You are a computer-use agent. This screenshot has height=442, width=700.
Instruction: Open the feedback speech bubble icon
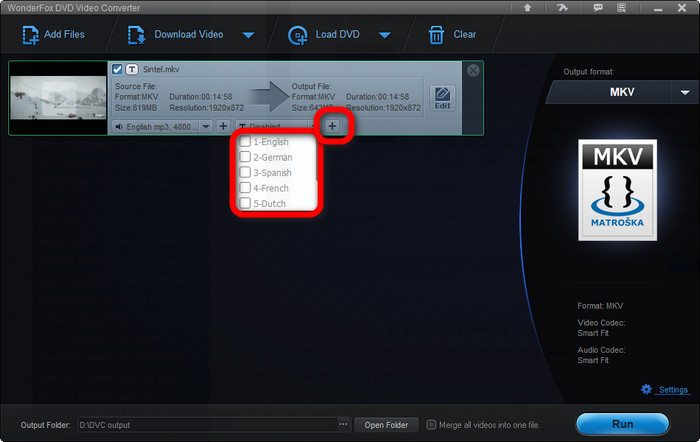(x=598, y=8)
